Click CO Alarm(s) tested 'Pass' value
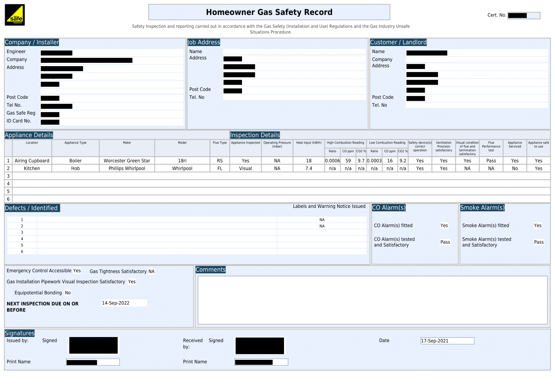This screenshot has height=392, width=555. [x=445, y=242]
